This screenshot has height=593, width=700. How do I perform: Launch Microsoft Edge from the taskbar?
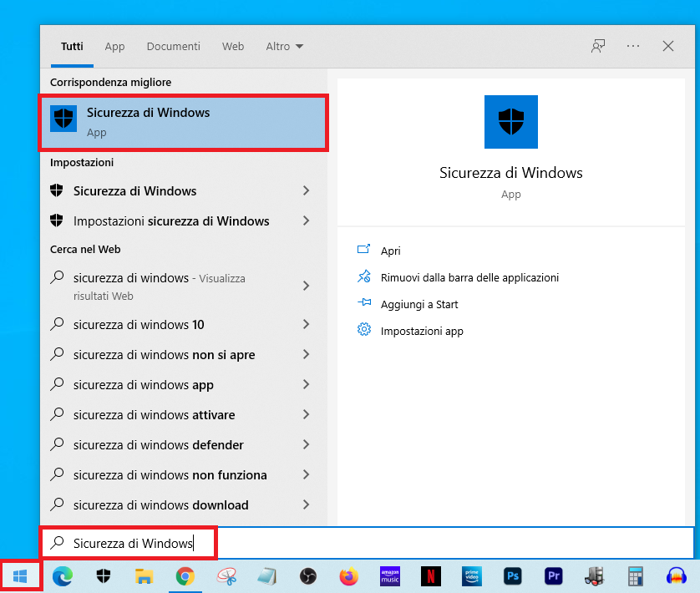(x=63, y=576)
